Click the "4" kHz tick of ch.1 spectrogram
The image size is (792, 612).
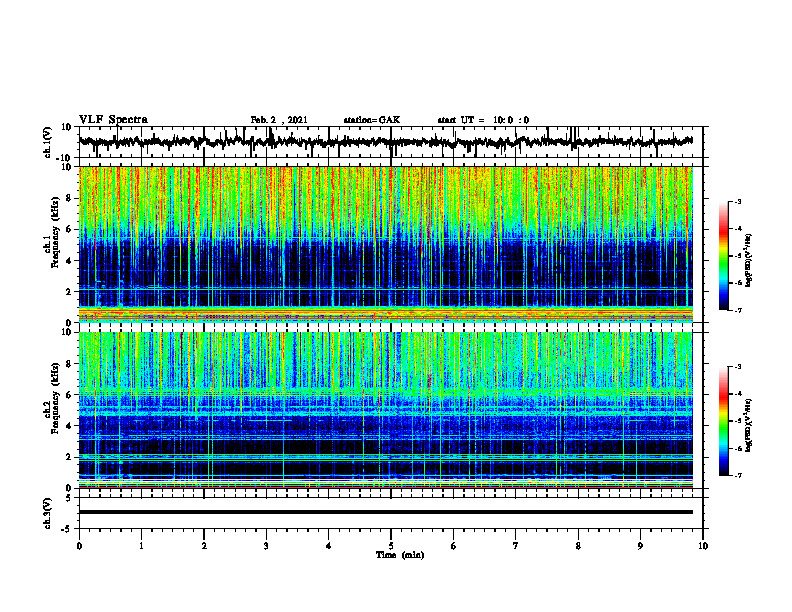click(x=70, y=261)
